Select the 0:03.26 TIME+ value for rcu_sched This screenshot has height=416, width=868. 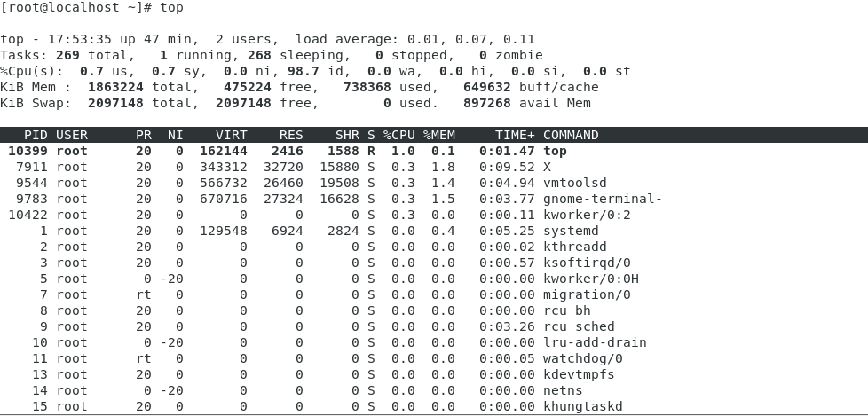click(507, 327)
